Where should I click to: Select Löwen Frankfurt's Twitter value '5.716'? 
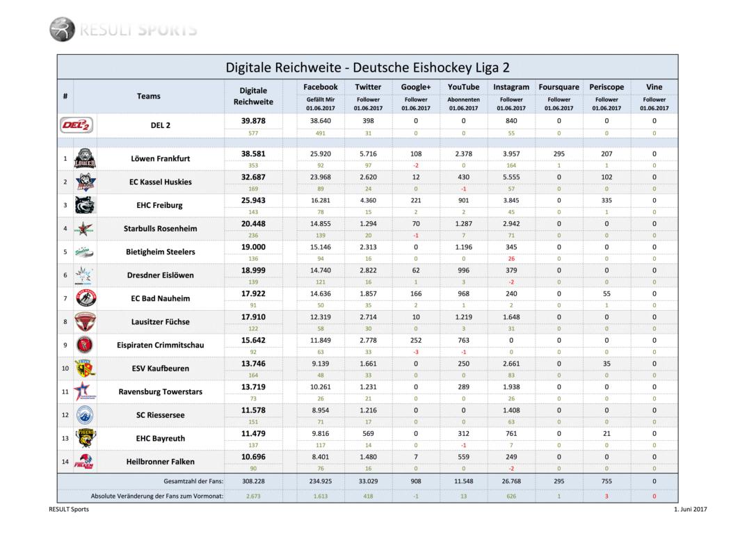point(368,154)
